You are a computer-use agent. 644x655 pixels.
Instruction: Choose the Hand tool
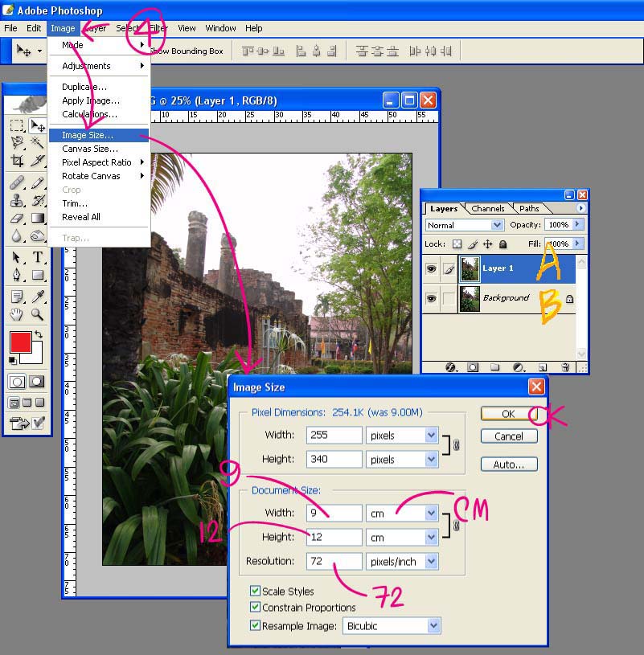[x=17, y=314]
